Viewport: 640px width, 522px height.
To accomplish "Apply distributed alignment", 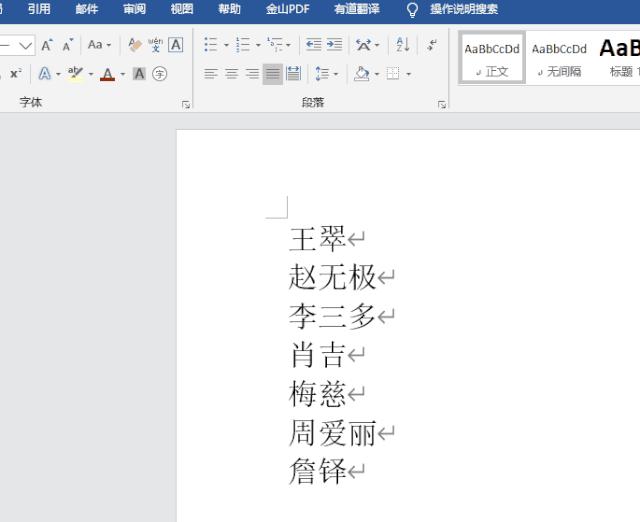I will tap(293, 74).
